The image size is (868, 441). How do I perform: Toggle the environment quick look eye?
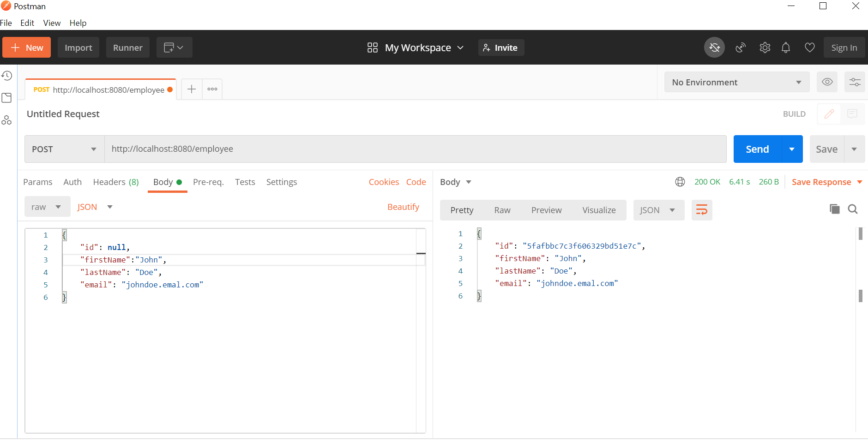[x=827, y=82]
